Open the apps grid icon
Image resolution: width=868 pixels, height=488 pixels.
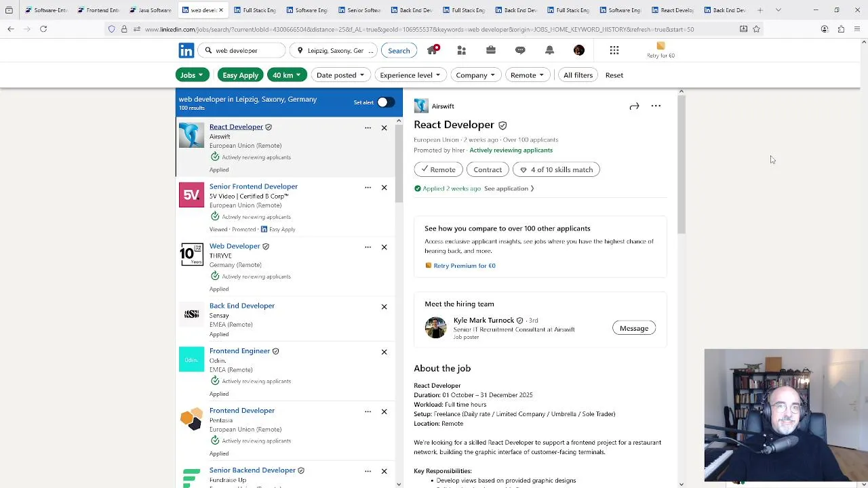(x=614, y=50)
